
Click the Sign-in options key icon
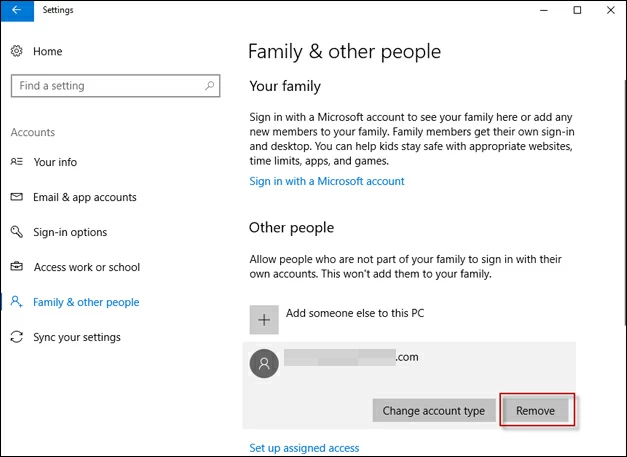(x=16, y=232)
